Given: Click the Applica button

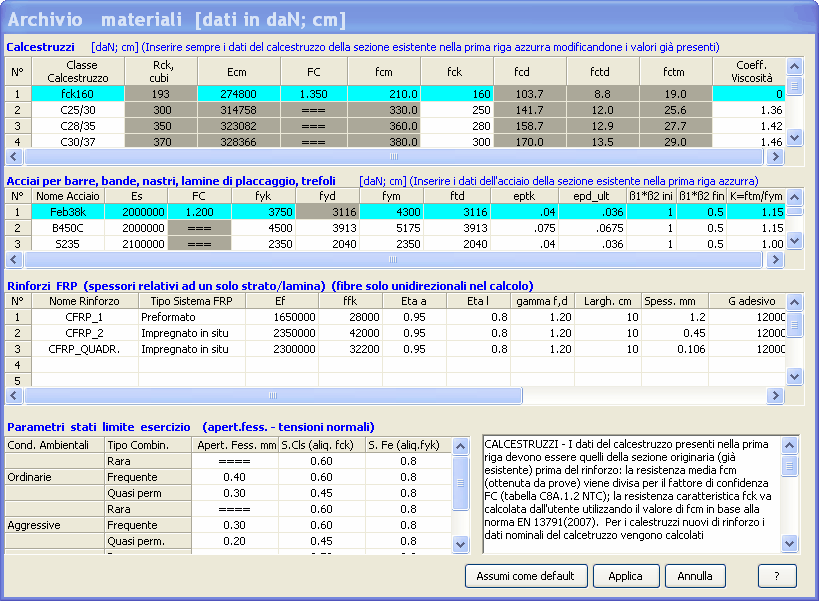Looking at the screenshot, I should pos(625,576).
